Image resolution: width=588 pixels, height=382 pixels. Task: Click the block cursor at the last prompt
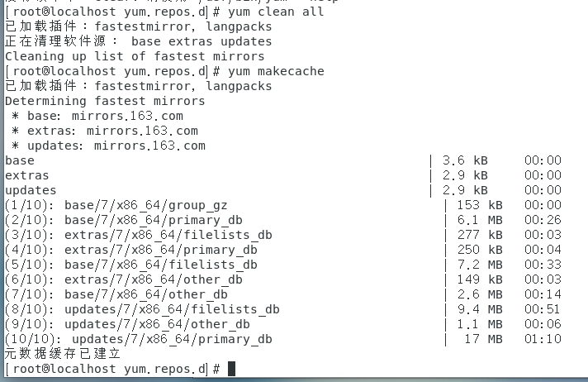pos(231,369)
